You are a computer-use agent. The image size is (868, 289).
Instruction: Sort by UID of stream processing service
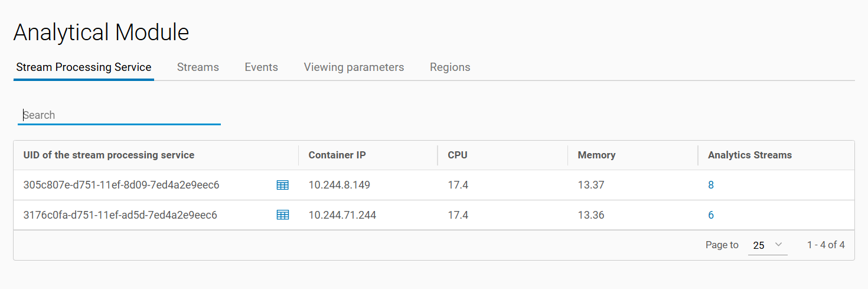click(x=109, y=155)
